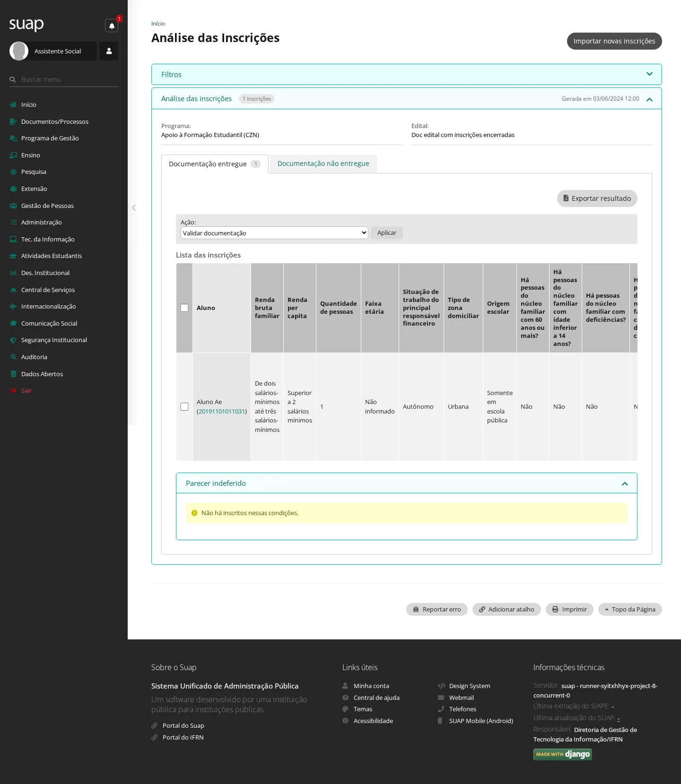Open student link 20191101011031
681x784 pixels.
[x=222, y=411]
